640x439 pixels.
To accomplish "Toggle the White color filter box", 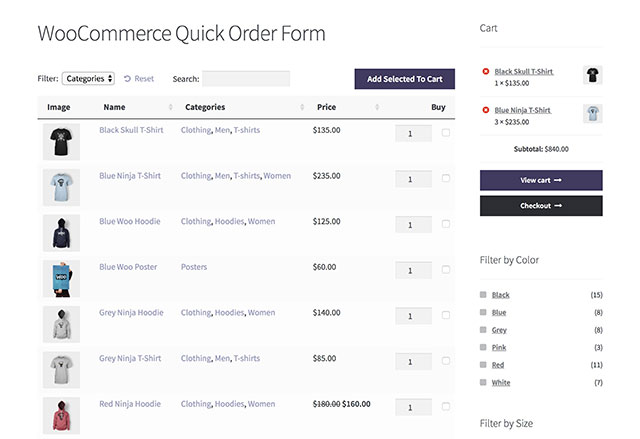I will pos(483,382).
